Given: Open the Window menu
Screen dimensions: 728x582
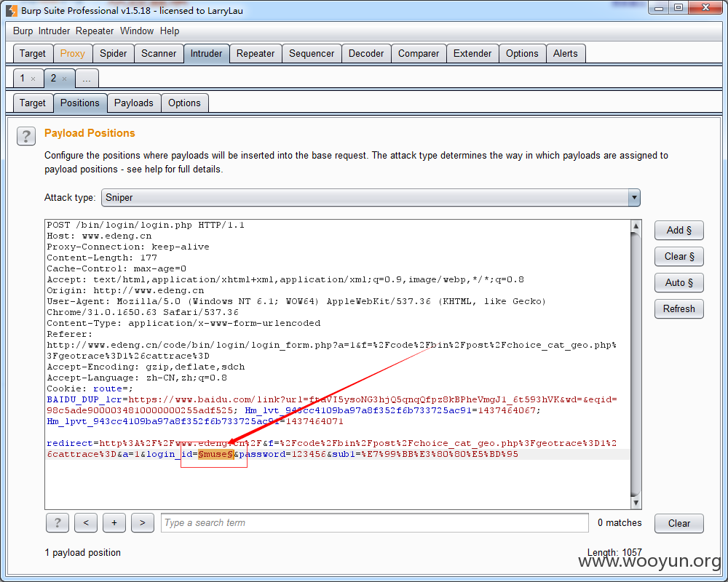Looking at the screenshot, I should click(x=137, y=31).
